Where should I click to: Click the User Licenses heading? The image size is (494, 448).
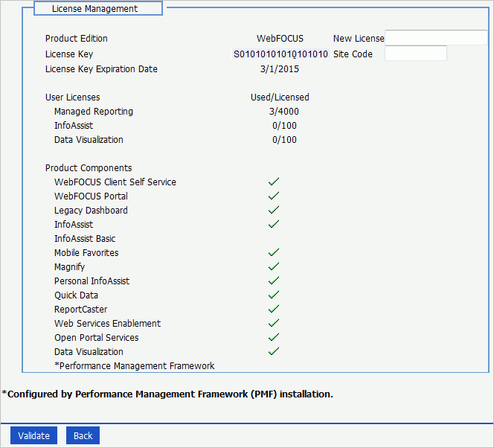coord(72,97)
